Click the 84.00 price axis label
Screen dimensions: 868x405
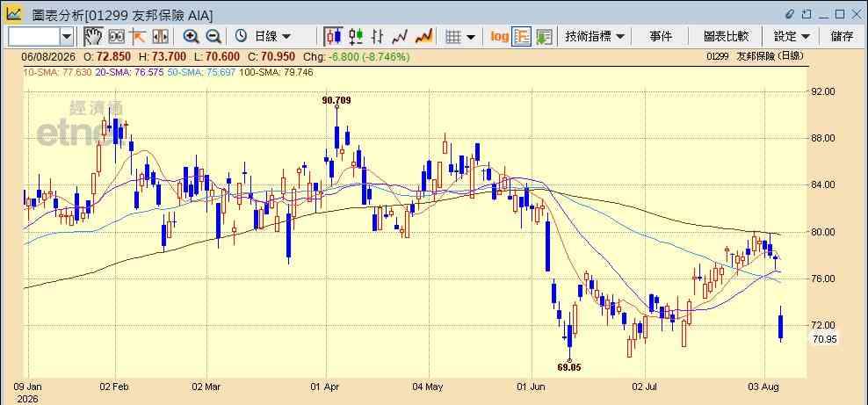pyautogui.click(x=824, y=184)
